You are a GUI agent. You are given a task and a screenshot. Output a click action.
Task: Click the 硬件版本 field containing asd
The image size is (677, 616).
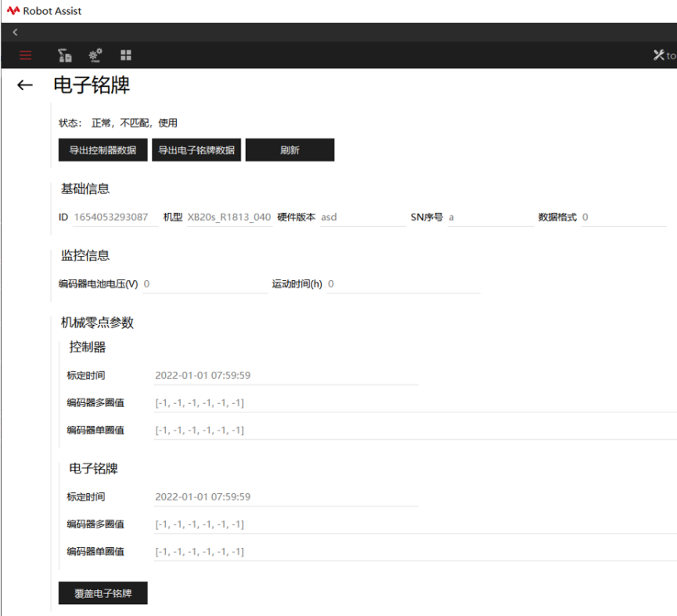362,217
